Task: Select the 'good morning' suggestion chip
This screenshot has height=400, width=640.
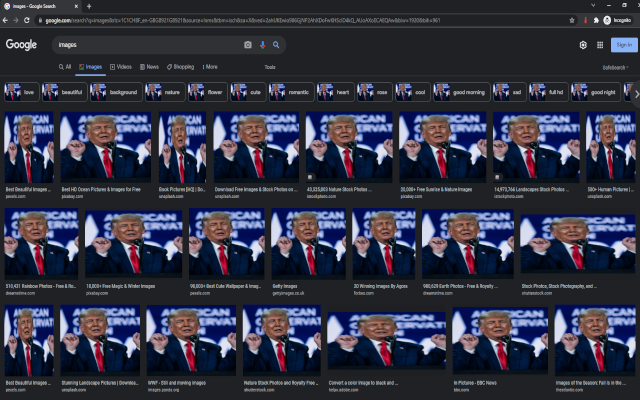Action: 462,92
